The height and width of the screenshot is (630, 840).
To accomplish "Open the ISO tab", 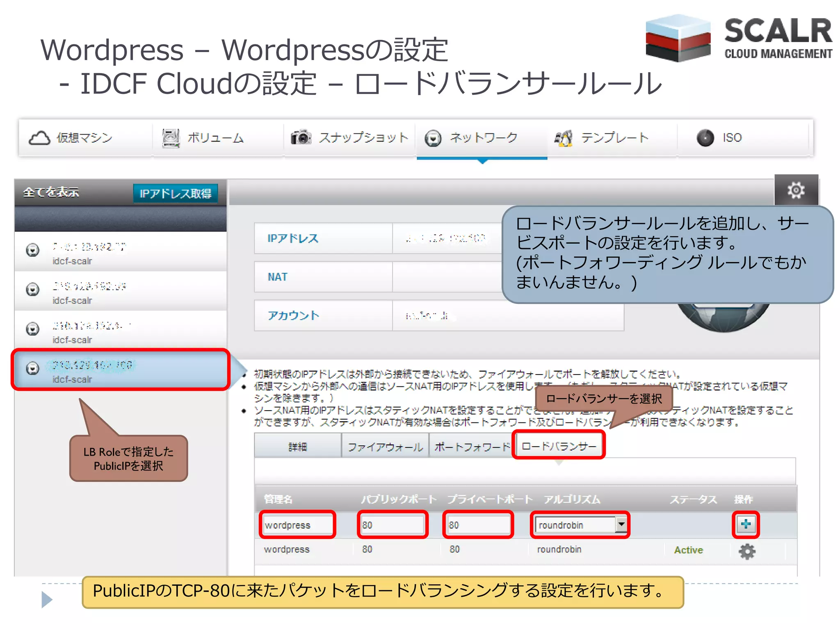I will point(743,138).
